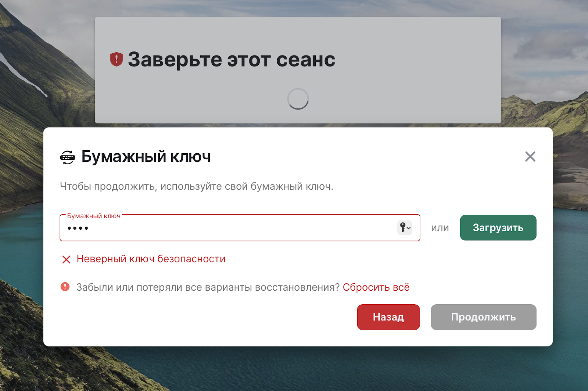This screenshot has height=391, width=588.
Task: Click the loading spinner in the gray panel
Action: coord(298,99)
